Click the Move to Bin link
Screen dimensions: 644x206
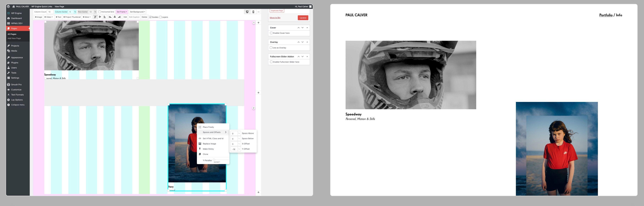(x=275, y=18)
